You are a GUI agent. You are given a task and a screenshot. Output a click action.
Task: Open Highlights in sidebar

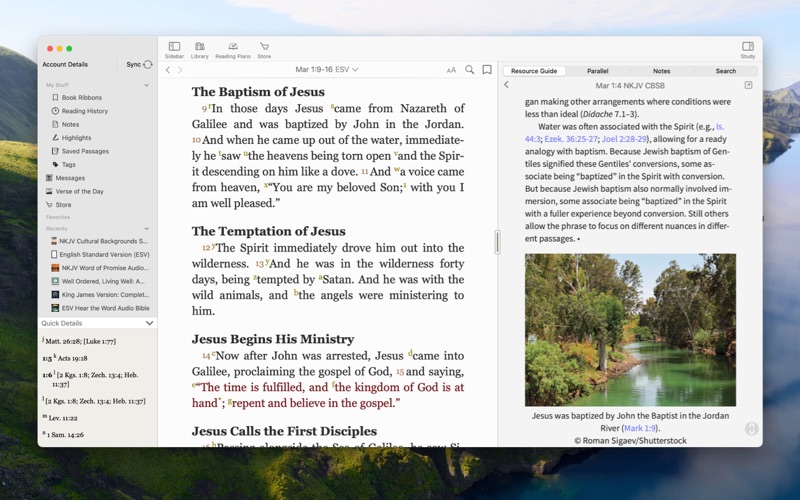(x=77, y=138)
